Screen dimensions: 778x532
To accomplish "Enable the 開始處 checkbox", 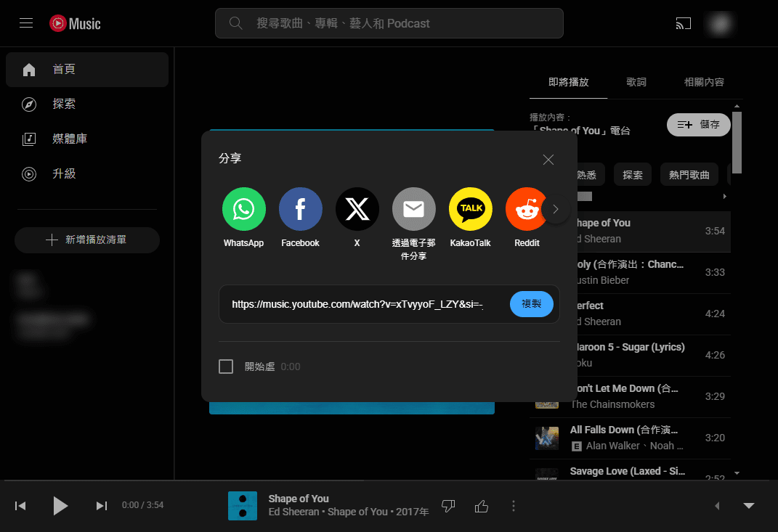I will (x=226, y=367).
